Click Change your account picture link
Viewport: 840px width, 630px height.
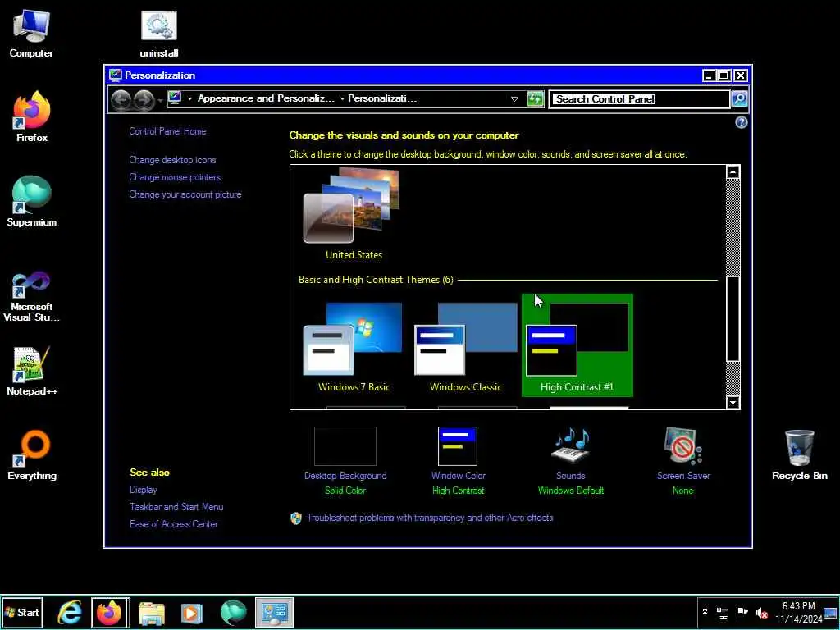[x=185, y=194]
